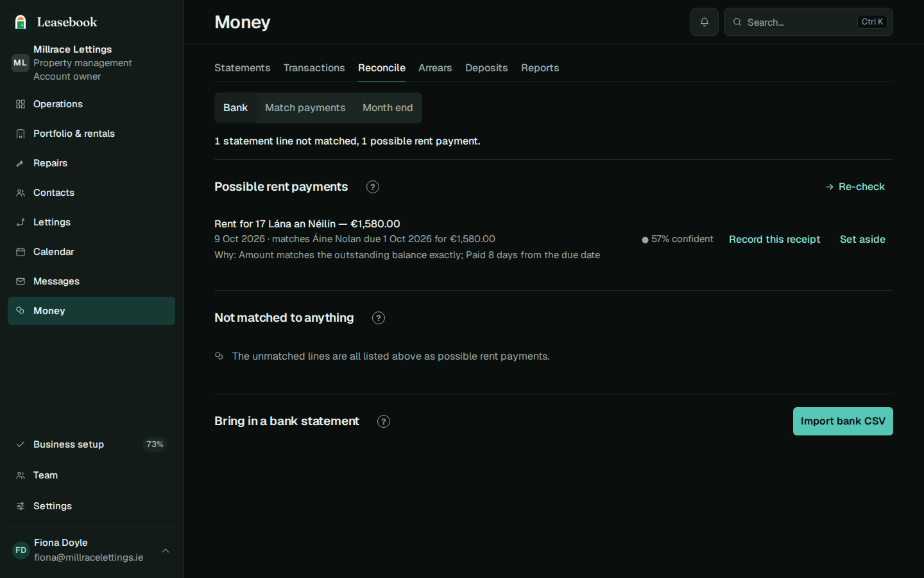The height and width of the screenshot is (578, 924).
Task: Switch to the Statements tab
Action: (x=242, y=67)
